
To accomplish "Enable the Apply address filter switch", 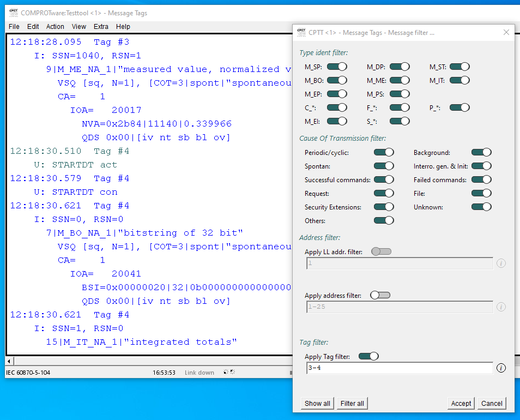I will [x=380, y=295].
